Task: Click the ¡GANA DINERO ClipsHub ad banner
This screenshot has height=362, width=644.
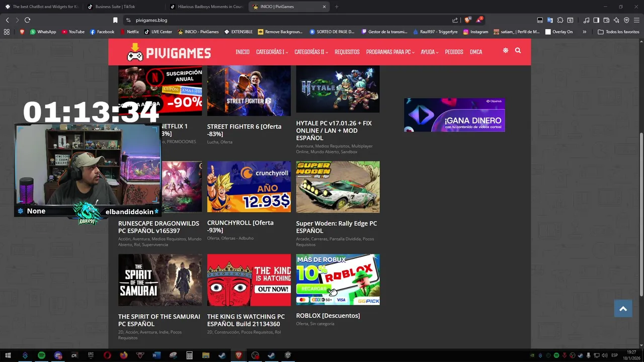Action: 454,115
